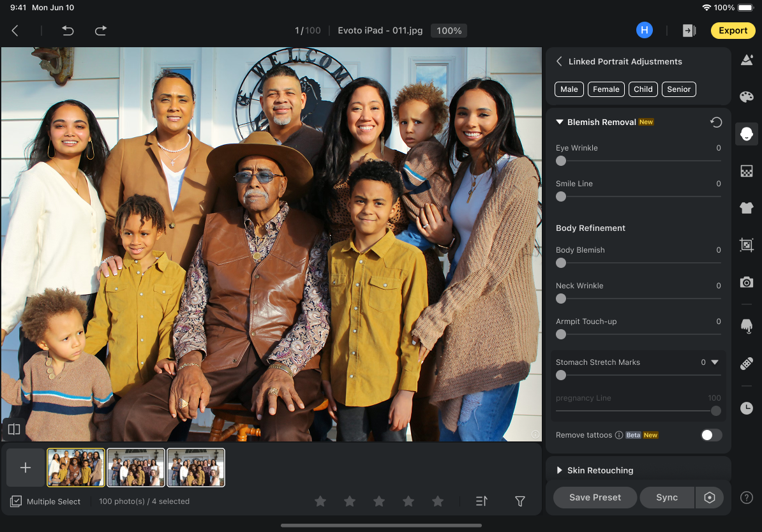
Task: Reset Blemish Removal settings
Action: [x=716, y=122]
